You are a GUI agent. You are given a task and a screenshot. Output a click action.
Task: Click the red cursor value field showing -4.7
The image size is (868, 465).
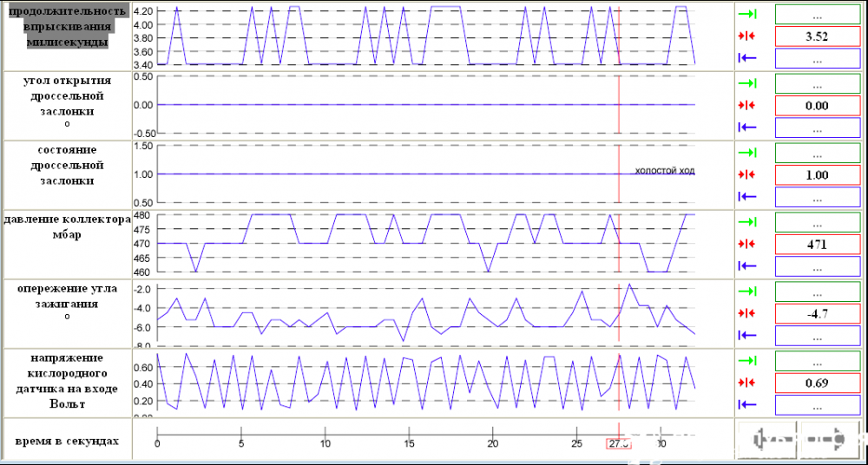click(817, 313)
